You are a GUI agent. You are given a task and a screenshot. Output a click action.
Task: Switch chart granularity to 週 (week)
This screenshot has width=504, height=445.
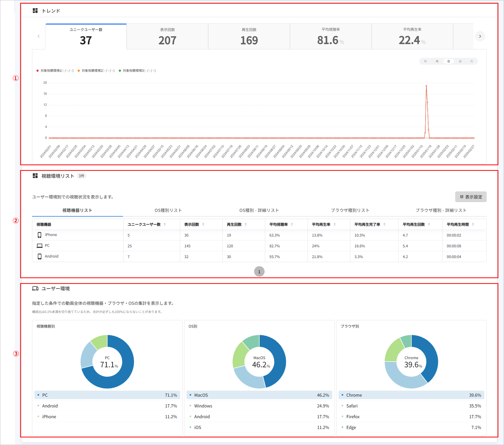(460, 61)
